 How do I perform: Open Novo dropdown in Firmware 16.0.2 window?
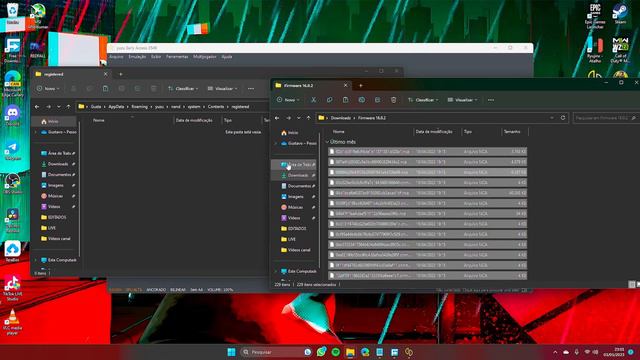pyautogui.click(x=288, y=100)
